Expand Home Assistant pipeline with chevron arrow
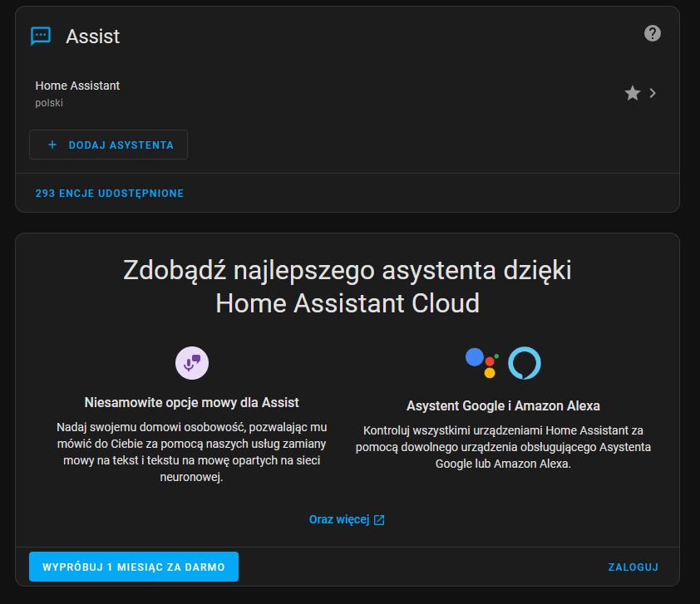Image resolution: width=700 pixels, height=604 pixels. (x=653, y=93)
